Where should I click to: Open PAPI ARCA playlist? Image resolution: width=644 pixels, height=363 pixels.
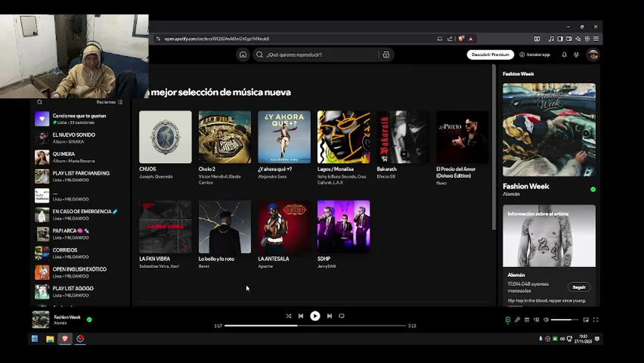[81, 234]
